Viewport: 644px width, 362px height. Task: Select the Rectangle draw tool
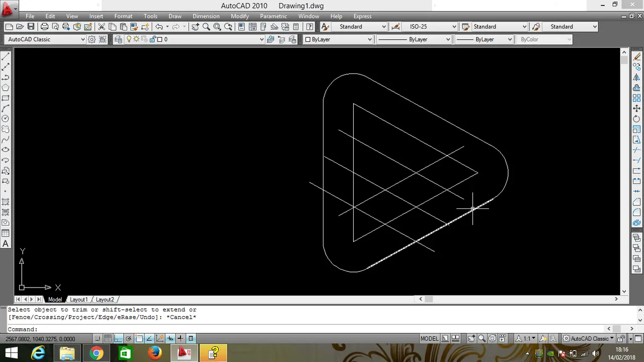(x=6, y=98)
